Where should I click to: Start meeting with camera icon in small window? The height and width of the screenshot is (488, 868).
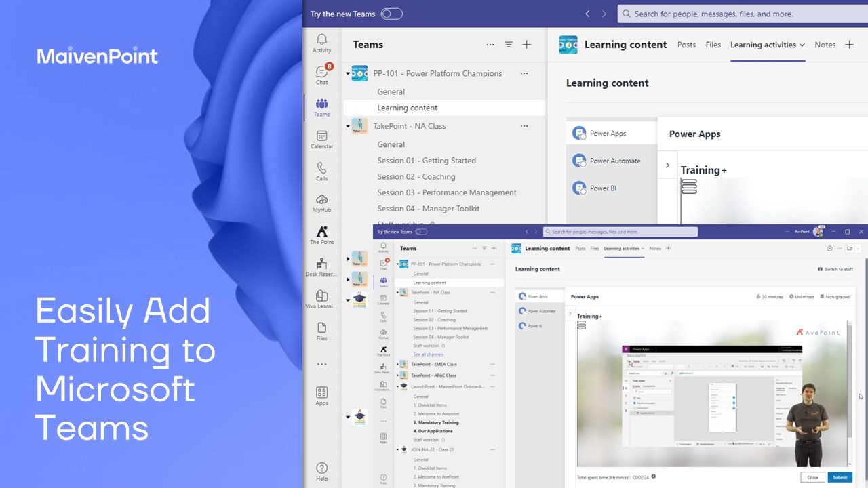848,249
